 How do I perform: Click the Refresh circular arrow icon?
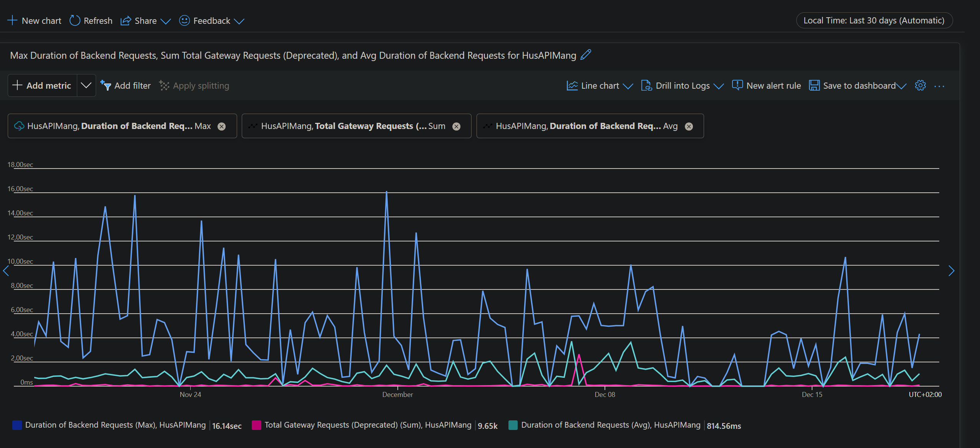(x=75, y=20)
